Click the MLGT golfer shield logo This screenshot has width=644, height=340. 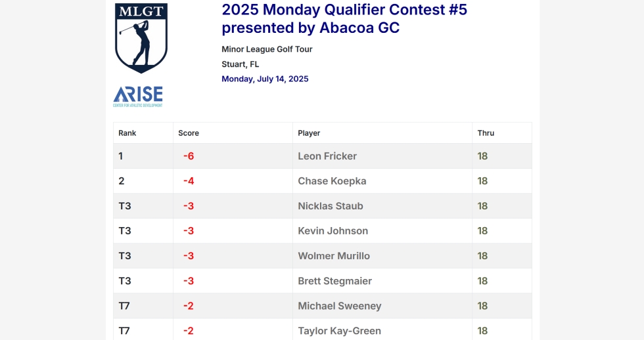coord(141,38)
